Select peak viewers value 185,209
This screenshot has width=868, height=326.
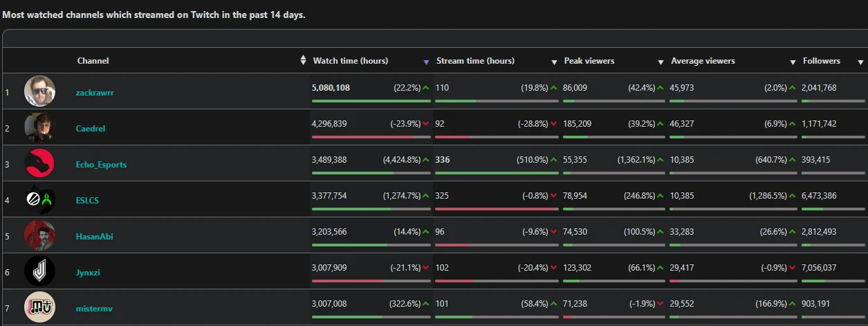click(578, 124)
